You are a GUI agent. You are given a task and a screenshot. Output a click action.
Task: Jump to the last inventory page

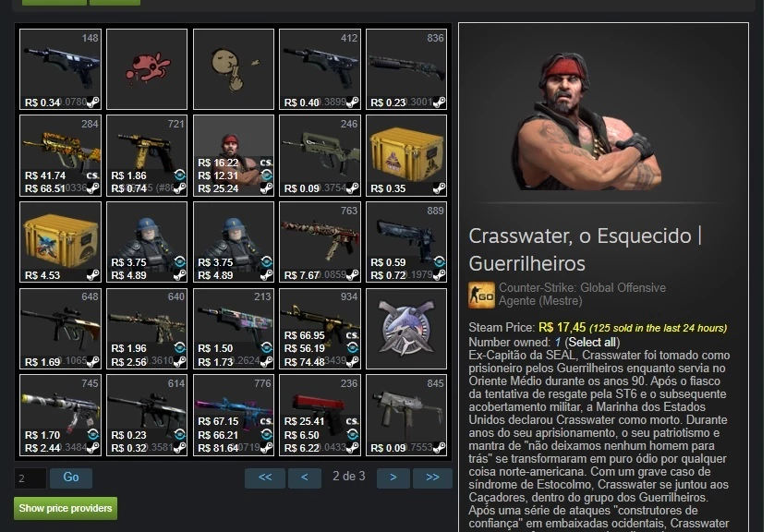click(432, 478)
